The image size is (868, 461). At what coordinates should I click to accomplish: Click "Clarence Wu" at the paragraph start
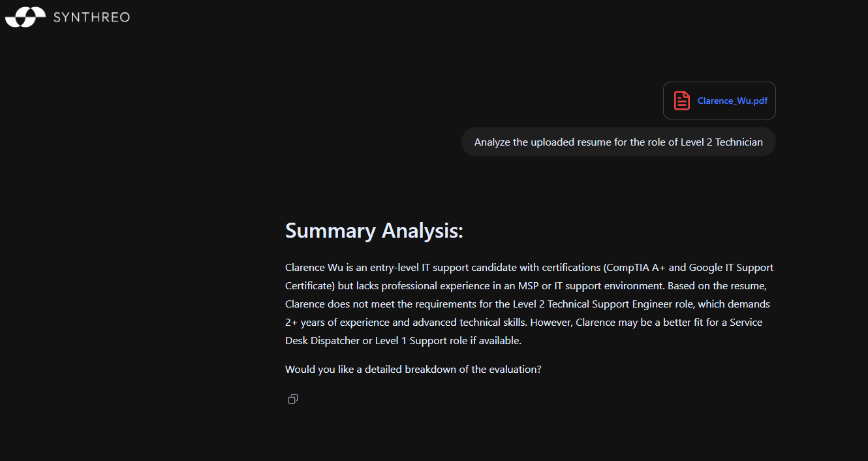[313, 267]
